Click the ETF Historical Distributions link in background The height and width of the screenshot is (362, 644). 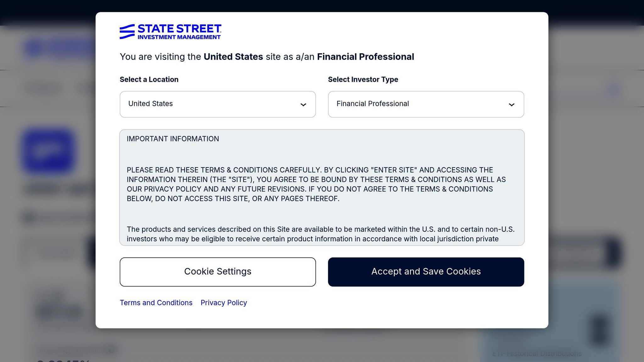coord(537,354)
